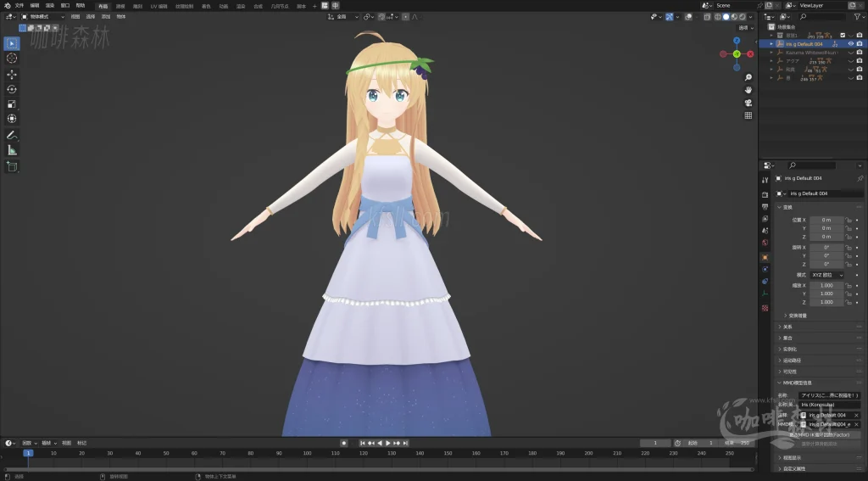Screen dimensions: 868x481
Task: Toggle the camera view icon
Action: coord(748,103)
